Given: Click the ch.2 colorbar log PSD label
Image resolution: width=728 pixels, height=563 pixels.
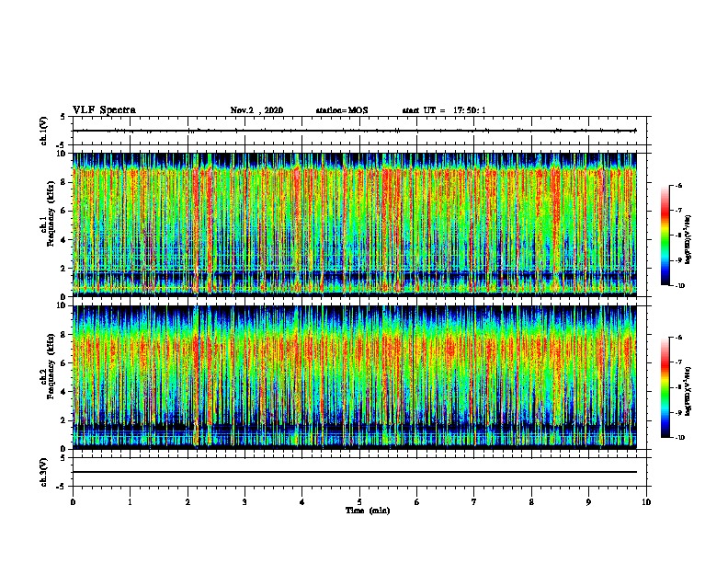Looking at the screenshot, I should click(x=688, y=391).
